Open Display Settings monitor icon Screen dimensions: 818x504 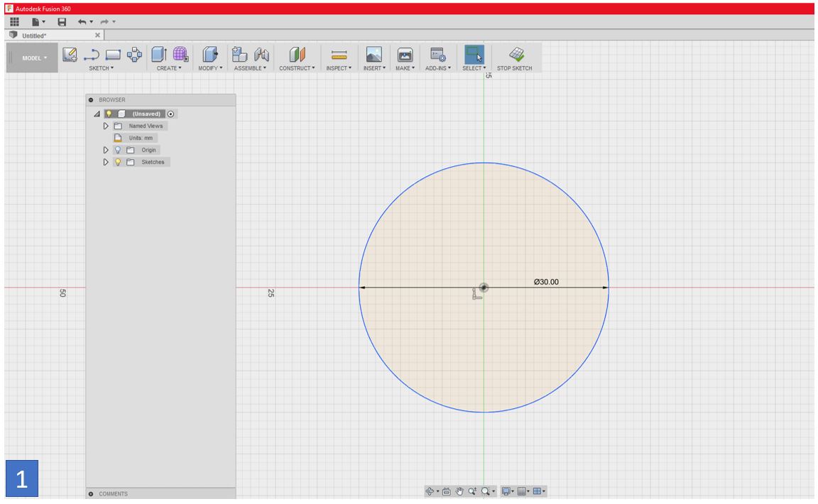(x=506, y=491)
